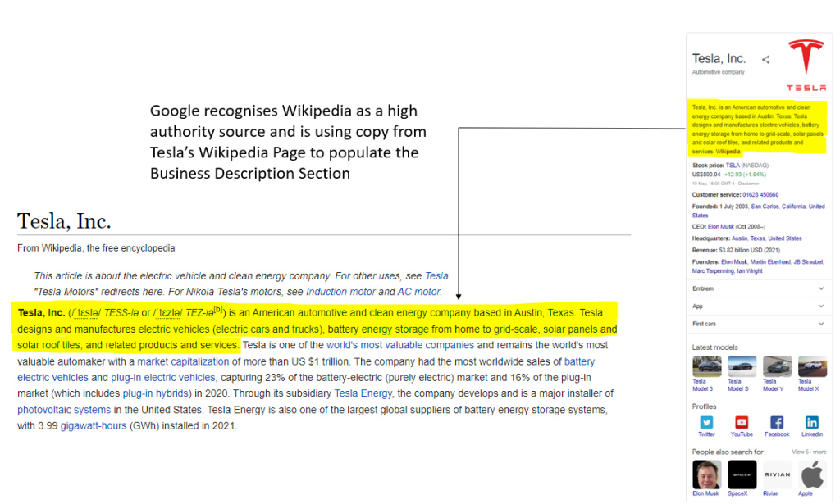Click the 'Profiles' section heading

click(704, 406)
